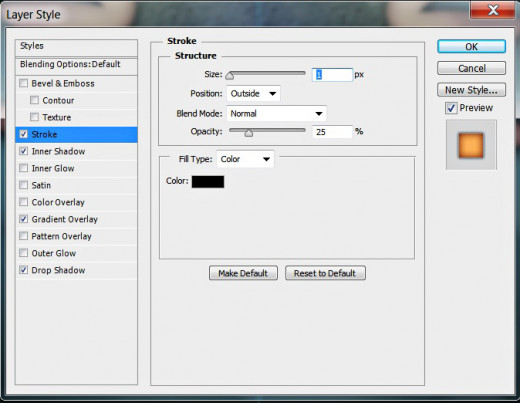Click the OK button

tap(471, 47)
